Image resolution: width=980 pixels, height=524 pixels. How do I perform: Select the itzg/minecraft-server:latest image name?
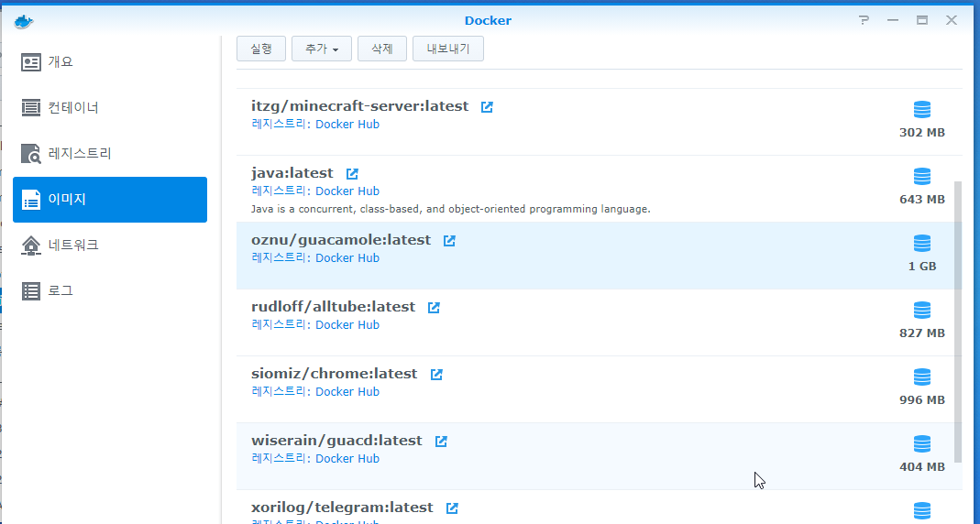(360, 106)
